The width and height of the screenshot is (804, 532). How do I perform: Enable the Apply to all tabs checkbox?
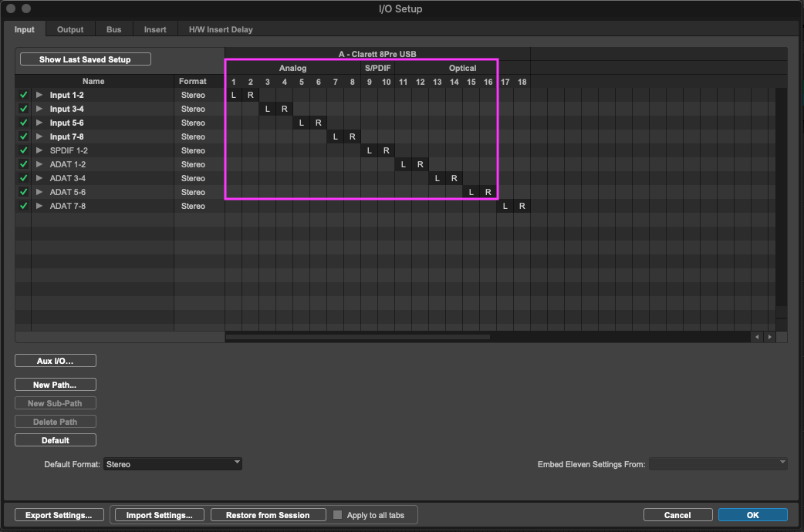click(337, 514)
